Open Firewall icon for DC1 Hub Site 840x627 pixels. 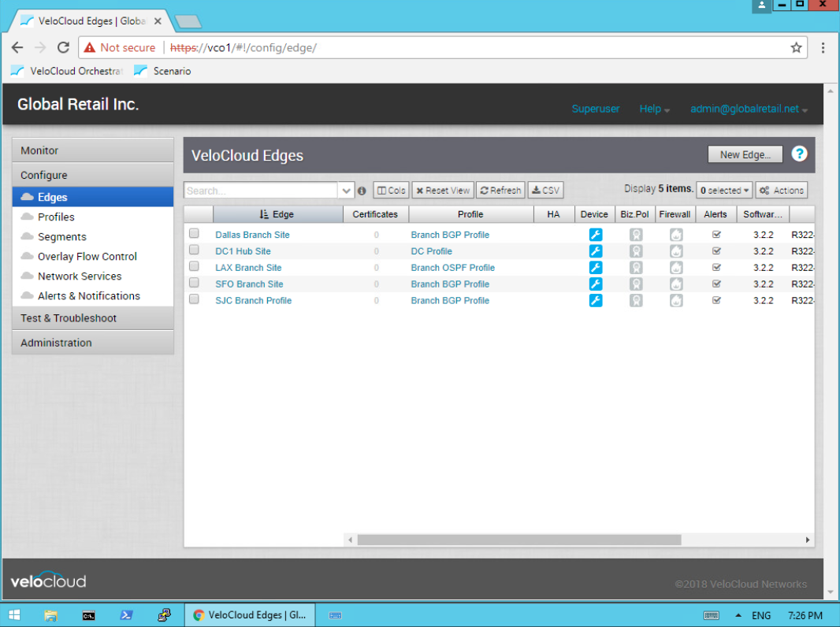point(676,251)
